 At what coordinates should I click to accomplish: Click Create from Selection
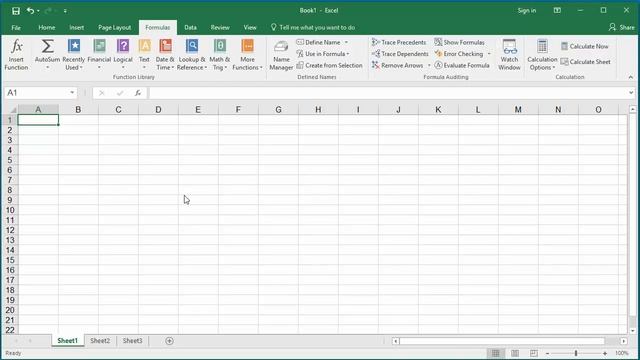click(329, 65)
